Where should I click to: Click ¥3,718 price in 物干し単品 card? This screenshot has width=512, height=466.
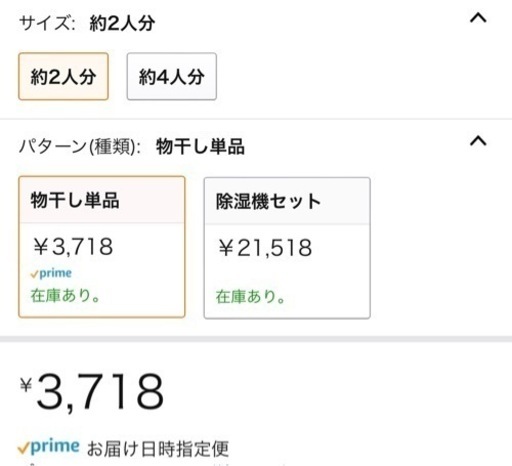tap(73, 247)
